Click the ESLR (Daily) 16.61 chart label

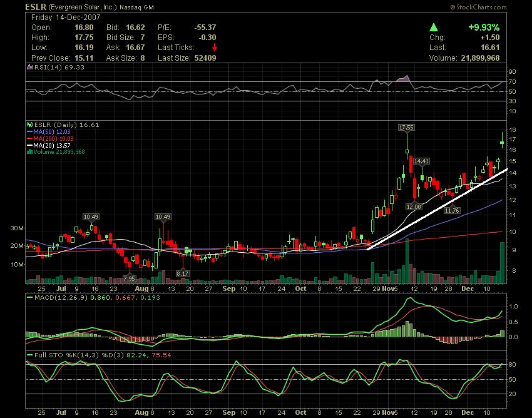(x=67, y=125)
